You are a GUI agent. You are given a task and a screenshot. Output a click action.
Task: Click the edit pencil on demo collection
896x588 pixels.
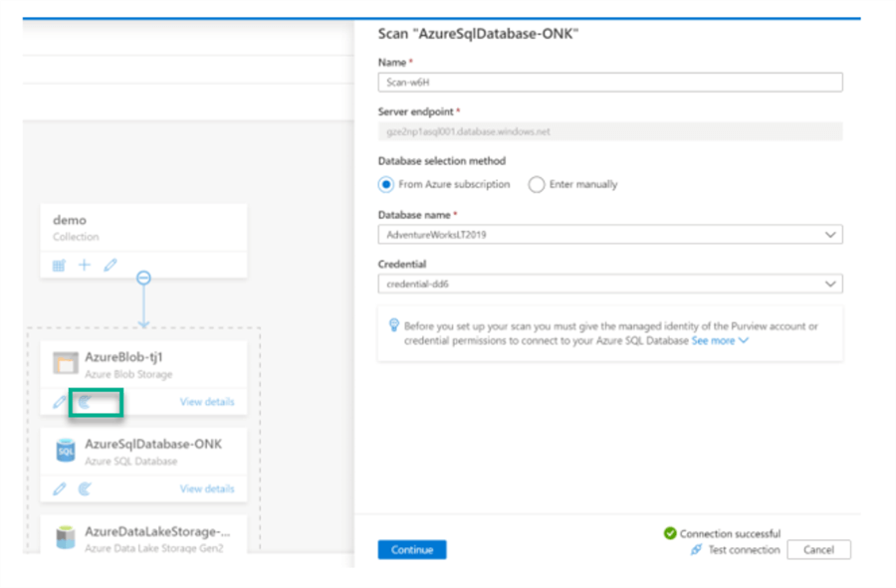[x=111, y=266]
